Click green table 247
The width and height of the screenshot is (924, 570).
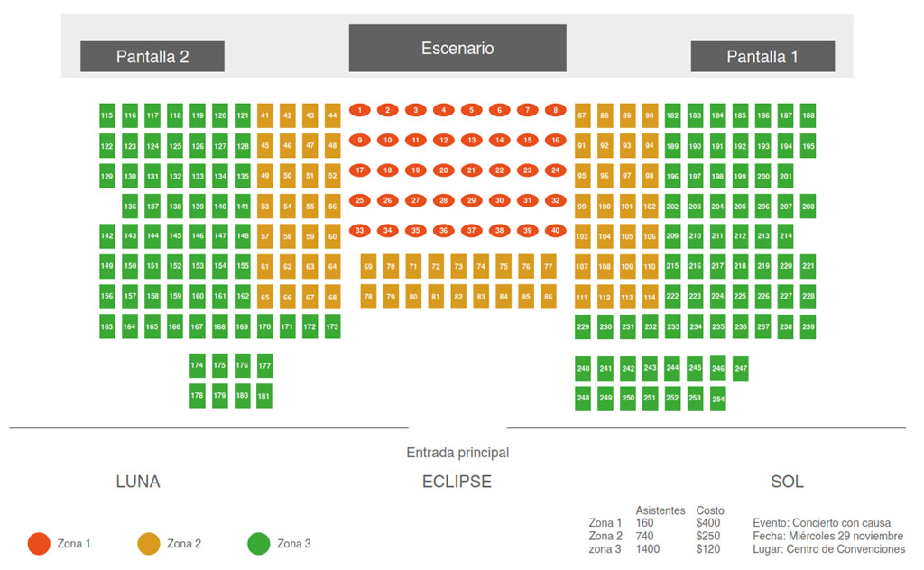click(741, 368)
